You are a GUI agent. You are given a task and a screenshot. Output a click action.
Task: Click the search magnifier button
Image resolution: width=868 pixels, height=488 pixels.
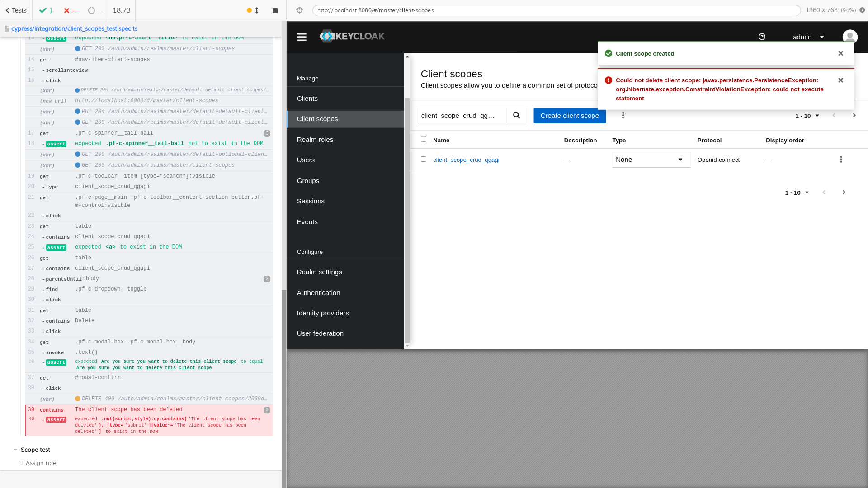(516, 116)
